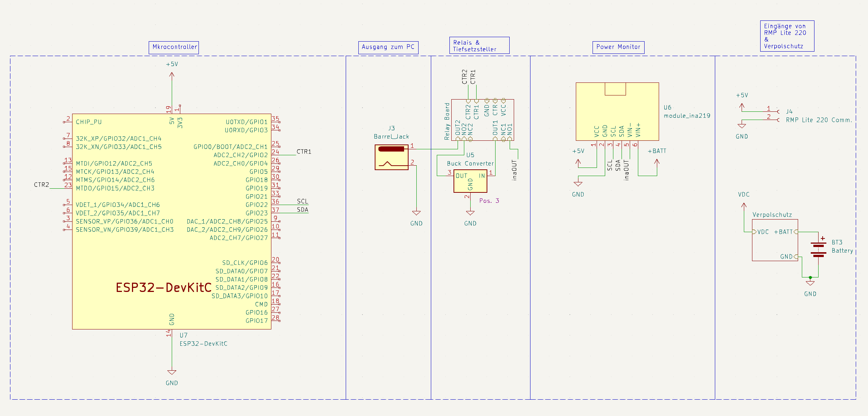Select the CTR2 net label at pin 23
Screen dimensions: 868x416
[41, 185]
